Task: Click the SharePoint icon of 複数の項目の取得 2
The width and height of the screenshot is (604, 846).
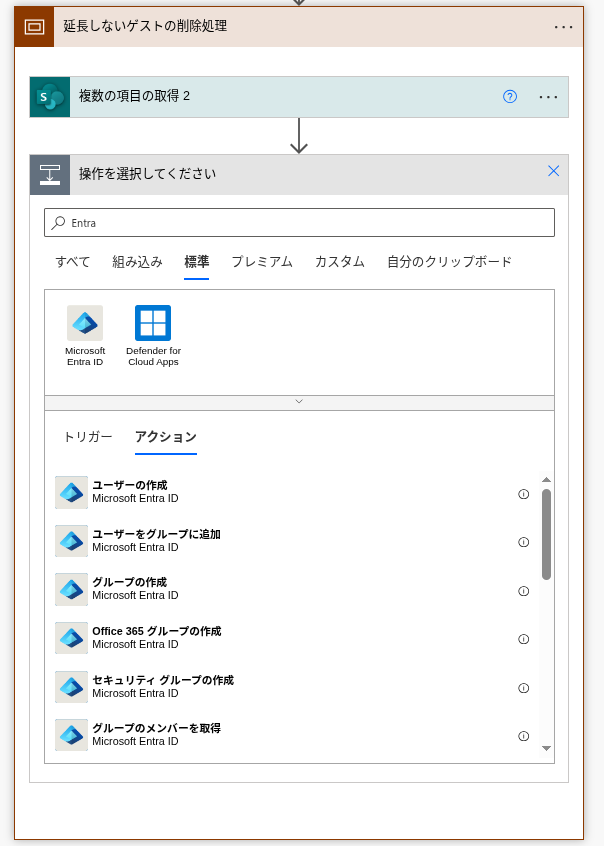Action: [50, 97]
